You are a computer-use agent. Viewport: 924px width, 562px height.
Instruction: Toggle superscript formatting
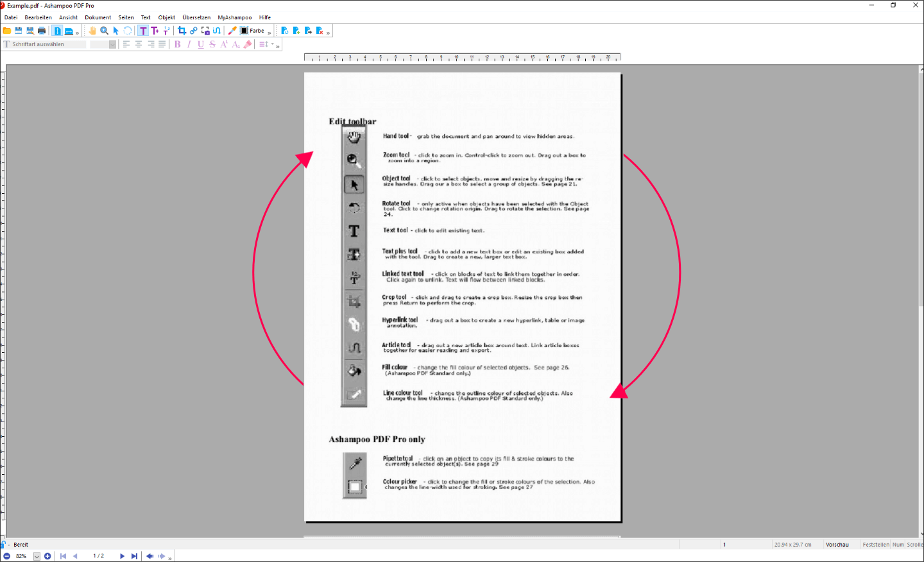pyautogui.click(x=224, y=44)
